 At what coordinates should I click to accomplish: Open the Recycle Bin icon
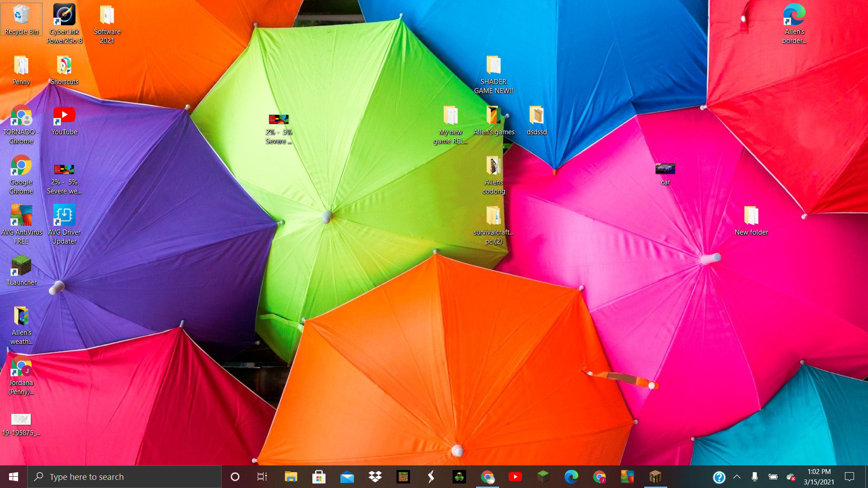(21, 19)
